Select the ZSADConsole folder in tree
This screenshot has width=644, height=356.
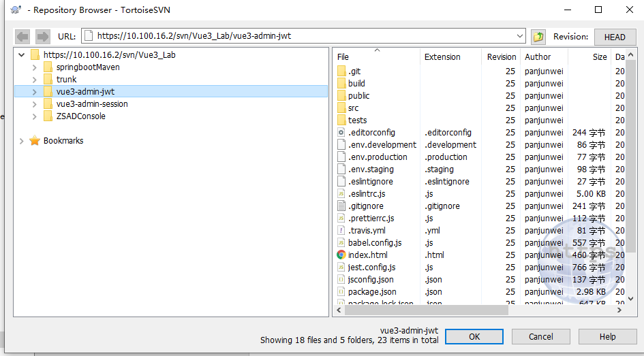80,116
